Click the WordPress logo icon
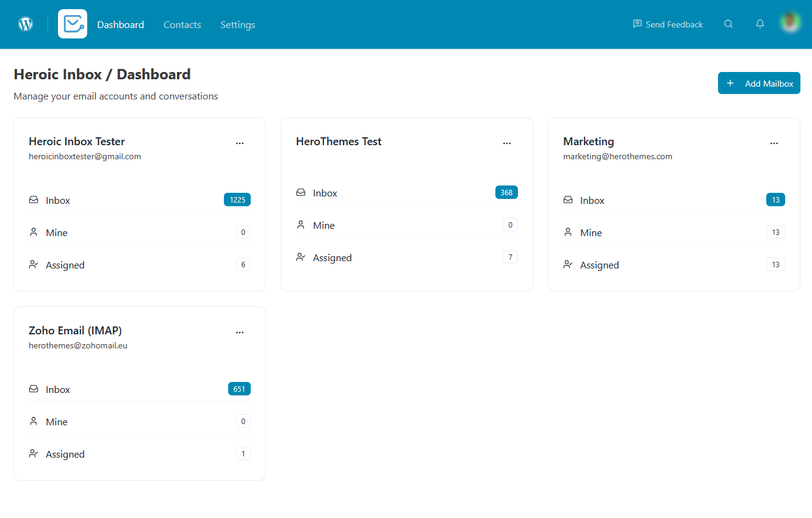812x518 pixels. click(x=25, y=24)
